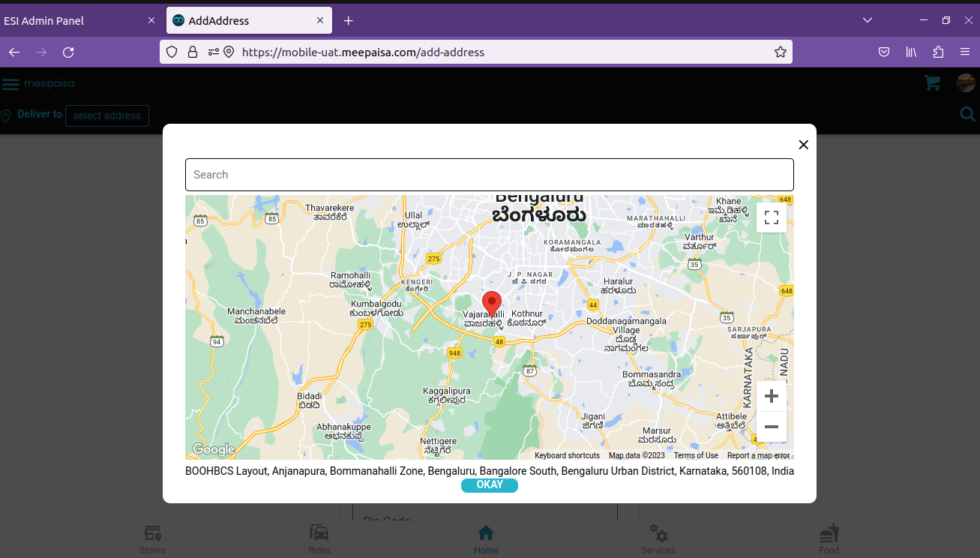
Task: Toggle map fullscreen view
Action: 772,217
